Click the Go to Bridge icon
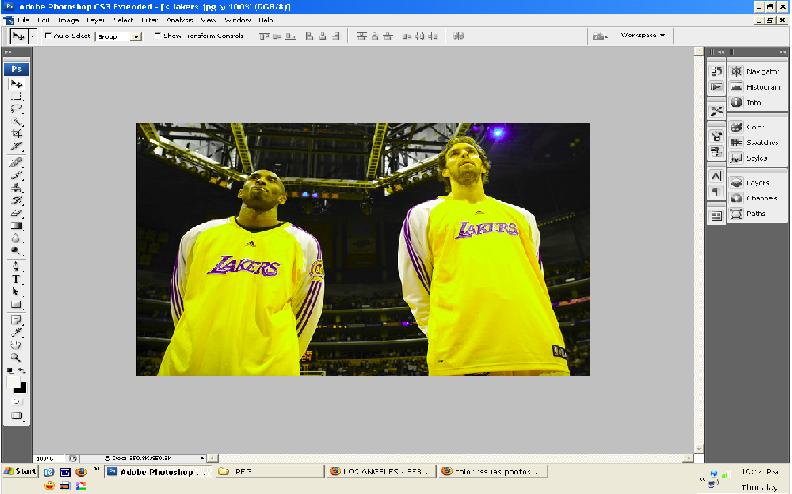792x494 pixels. 599,36
